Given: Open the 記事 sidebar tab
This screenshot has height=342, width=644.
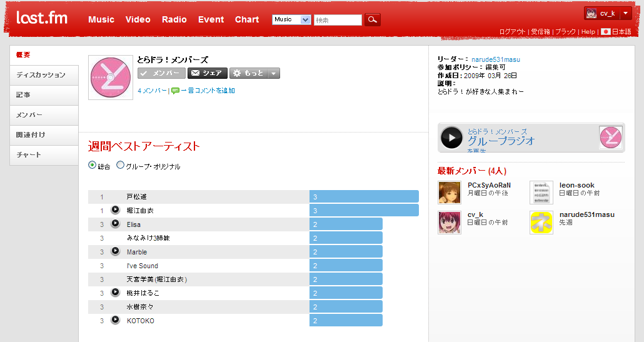Looking at the screenshot, I should point(44,95).
